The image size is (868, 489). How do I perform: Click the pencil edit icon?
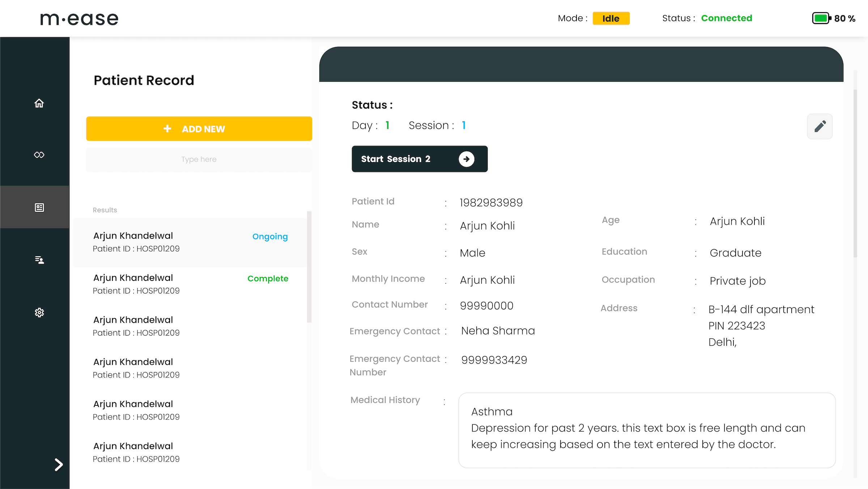[x=820, y=126]
